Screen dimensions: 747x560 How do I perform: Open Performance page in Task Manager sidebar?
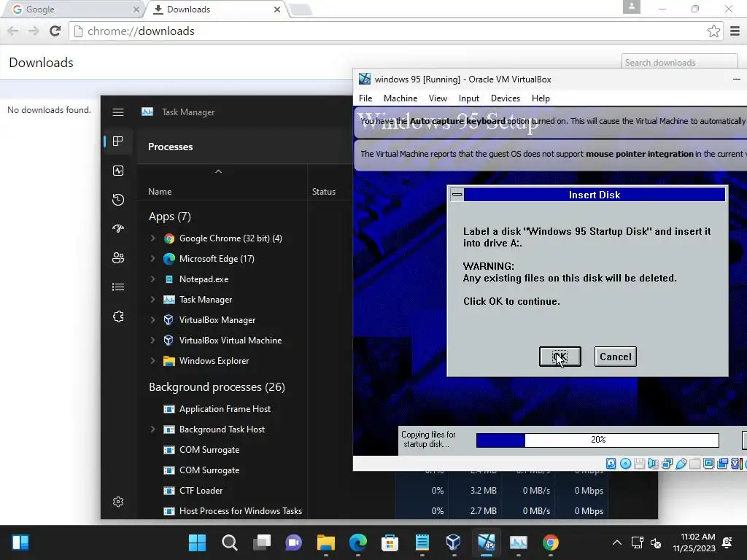117,171
